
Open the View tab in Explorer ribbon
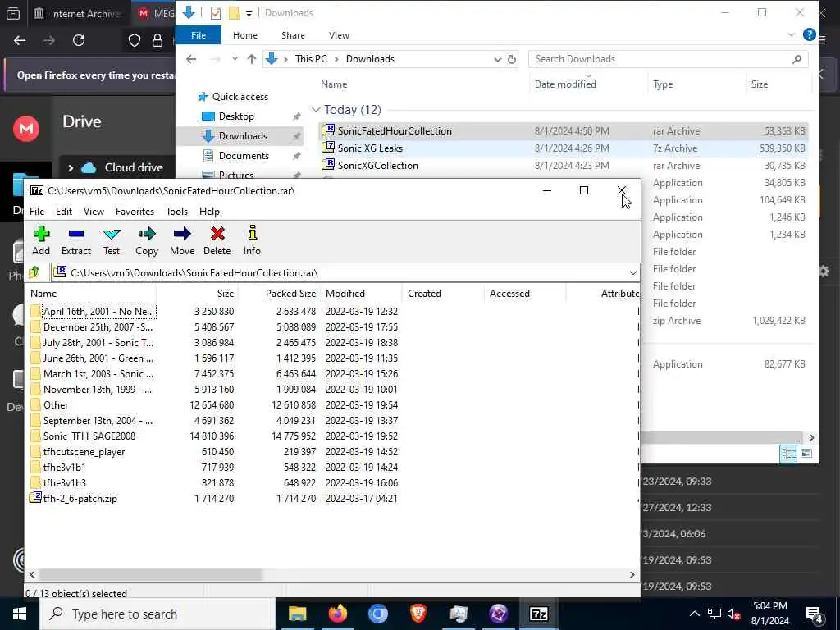(339, 35)
